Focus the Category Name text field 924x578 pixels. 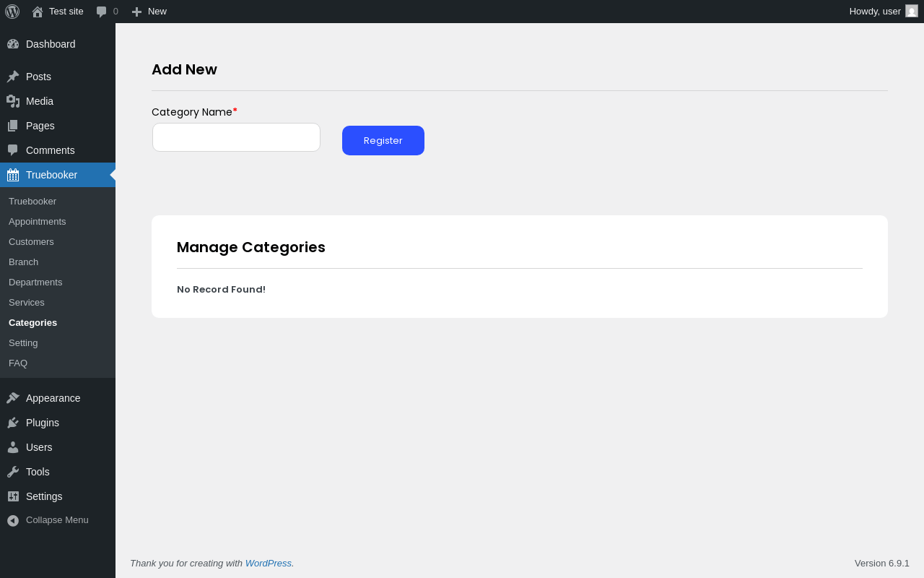236,137
